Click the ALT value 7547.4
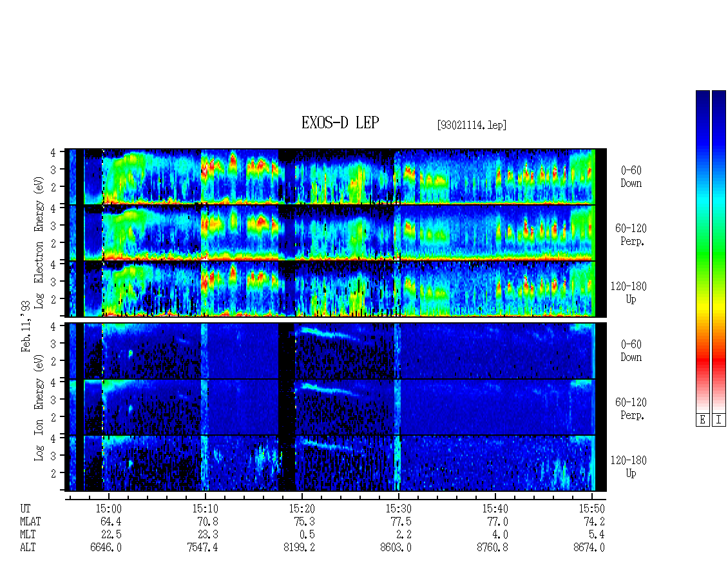 (202, 548)
